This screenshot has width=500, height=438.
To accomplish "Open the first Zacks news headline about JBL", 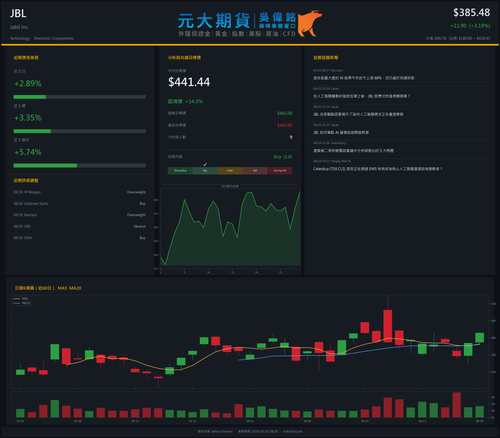I will coord(361,96).
